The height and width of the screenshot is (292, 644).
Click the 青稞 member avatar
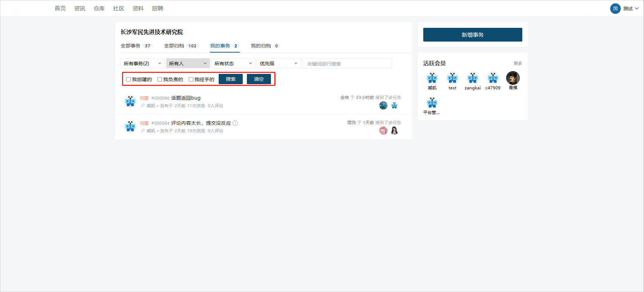[513, 78]
